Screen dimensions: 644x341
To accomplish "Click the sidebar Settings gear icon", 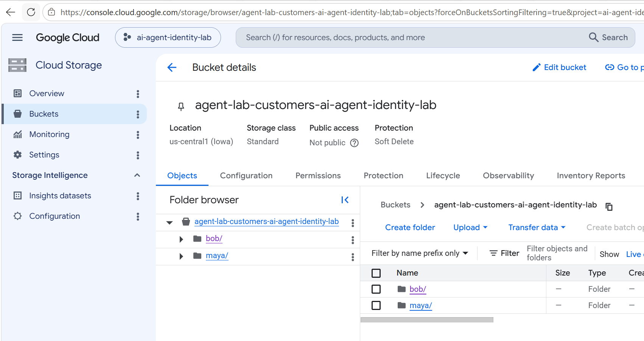I will 17,155.
